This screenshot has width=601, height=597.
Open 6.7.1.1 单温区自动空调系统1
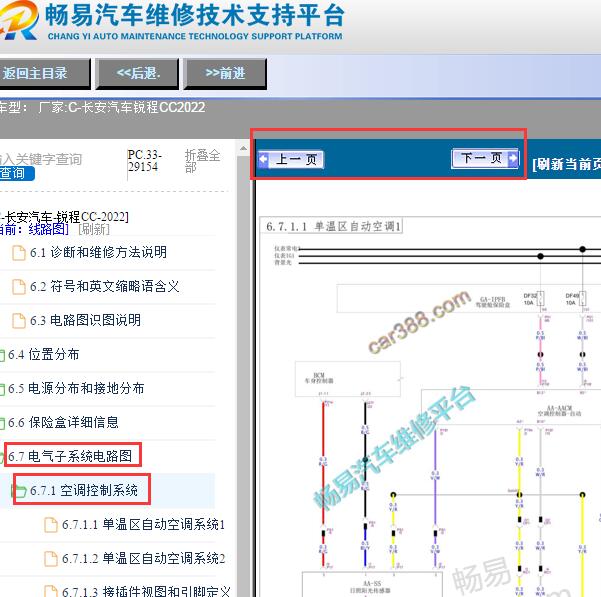(x=143, y=524)
